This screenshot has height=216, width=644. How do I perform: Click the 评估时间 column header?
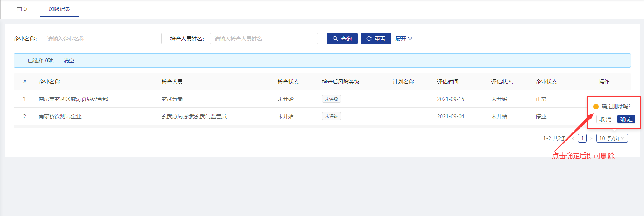coord(448,82)
